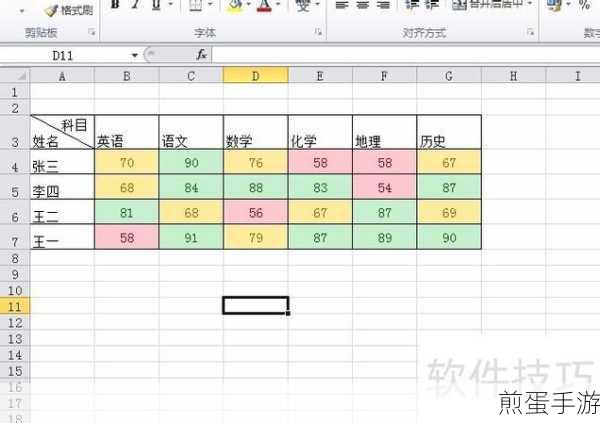
Task: Select the 数学 header cell
Action: [x=256, y=132]
